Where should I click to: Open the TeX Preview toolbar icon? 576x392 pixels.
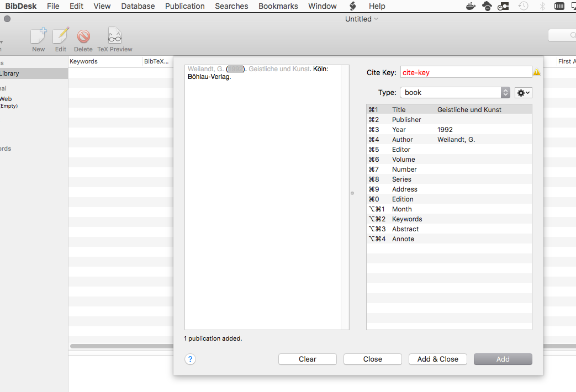pyautogui.click(x=115, y=36)
